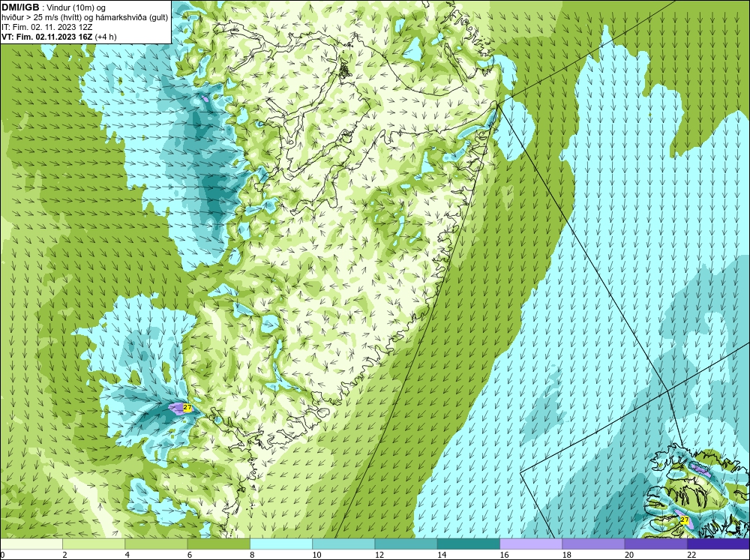The height and width of the screenshot is (560, 750).
Task: Click the violet 20–22 m/s legend swatch
Action: pyautogui.click(x=656, y=544)
